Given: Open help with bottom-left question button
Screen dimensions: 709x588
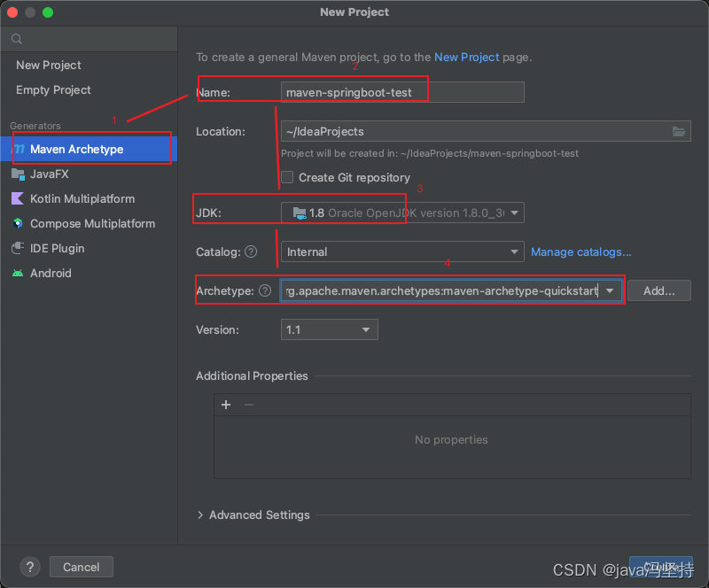Looking at the screenshot, I should 30,567.
